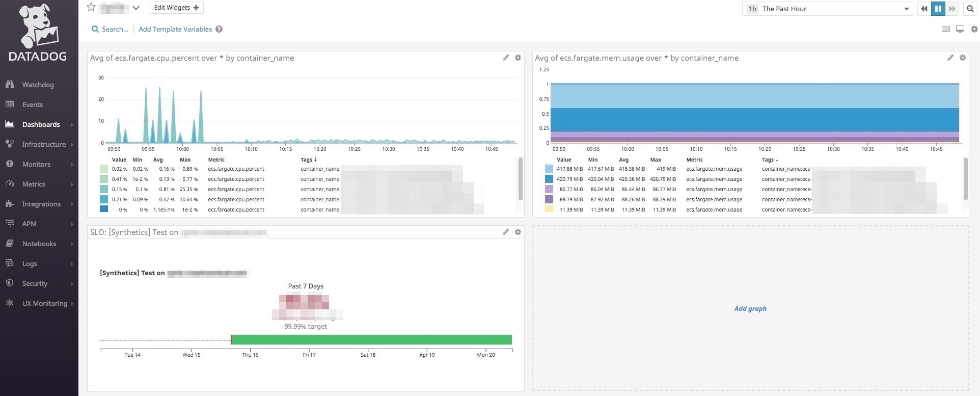
Task: Click Add graph placeholder area
Action: click(x=750, y=308)
